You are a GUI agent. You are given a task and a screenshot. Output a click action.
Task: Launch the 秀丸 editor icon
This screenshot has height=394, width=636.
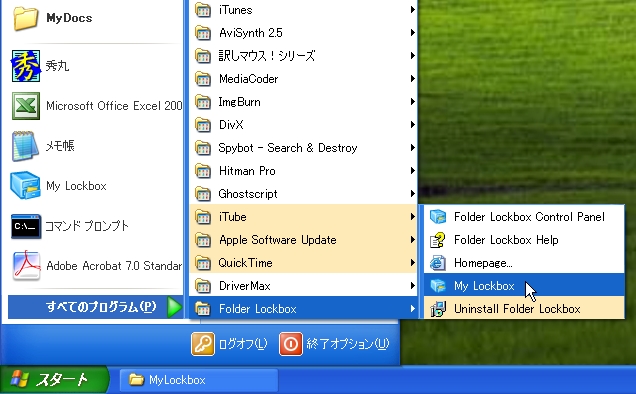pyautogui.click(x=26, y=66)
